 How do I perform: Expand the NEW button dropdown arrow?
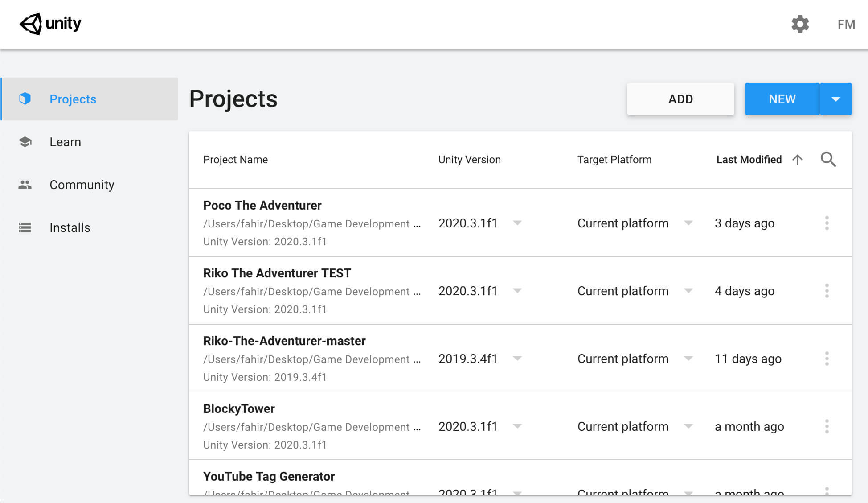click(x=836, y=99)
